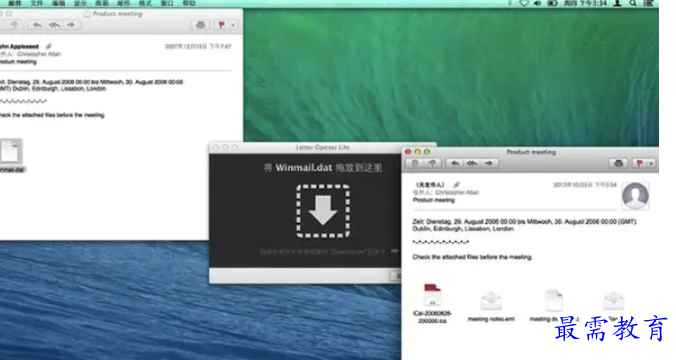Minimize the right Product meeting window with the yellow button
Viewport: 676px width, 360px height.
coord(417,152)
